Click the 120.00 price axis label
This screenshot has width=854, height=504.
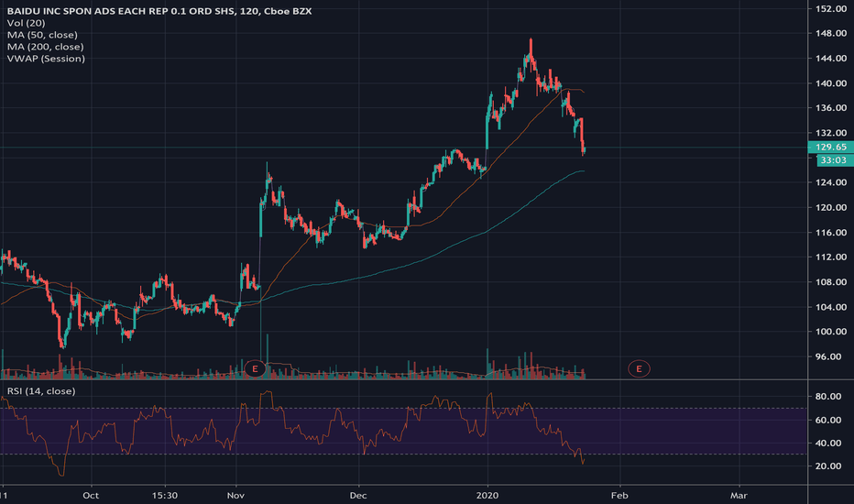[x=830, y=208]
